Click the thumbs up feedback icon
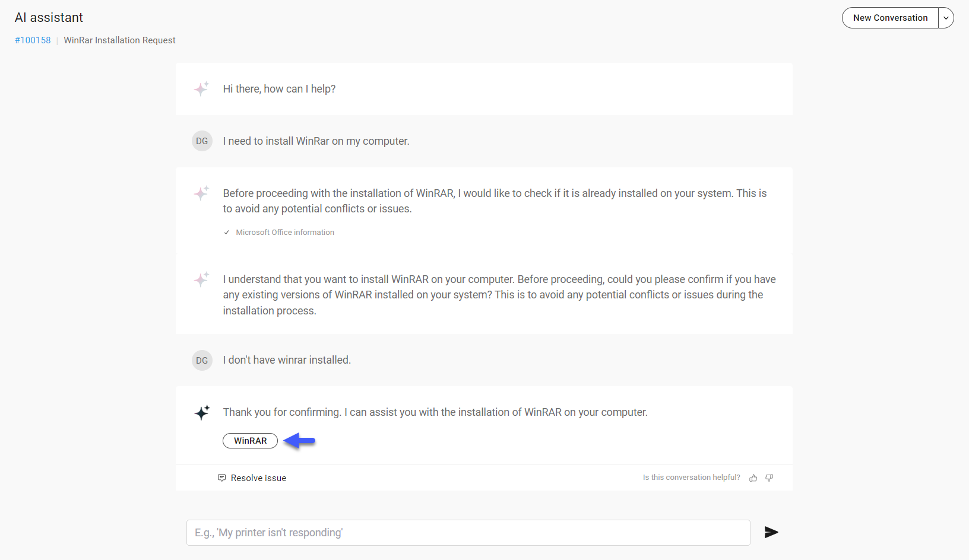 point(753,478)
